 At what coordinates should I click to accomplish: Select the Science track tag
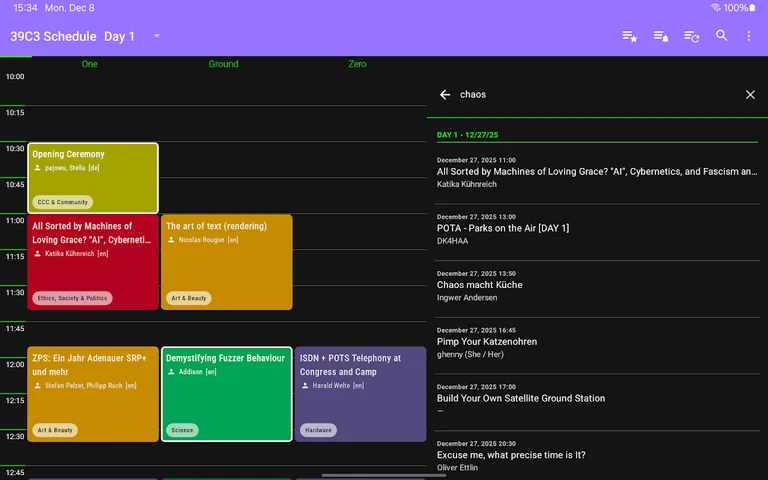[182, 430]
